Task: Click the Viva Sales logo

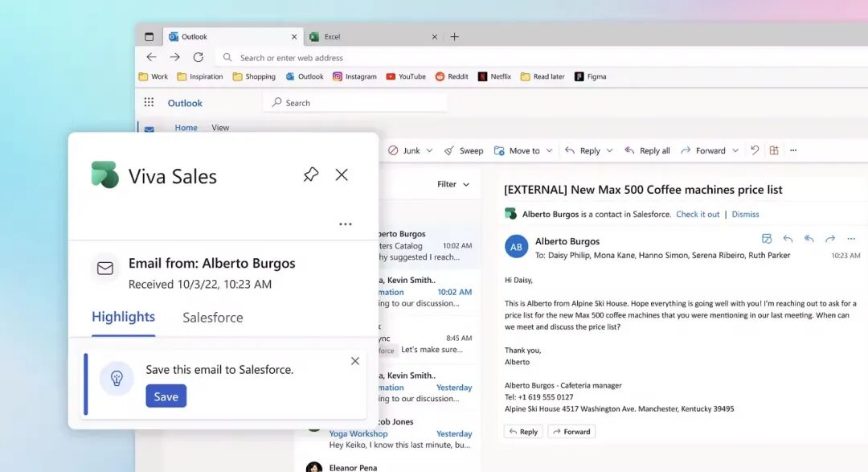Action: (x=105, y=174)
